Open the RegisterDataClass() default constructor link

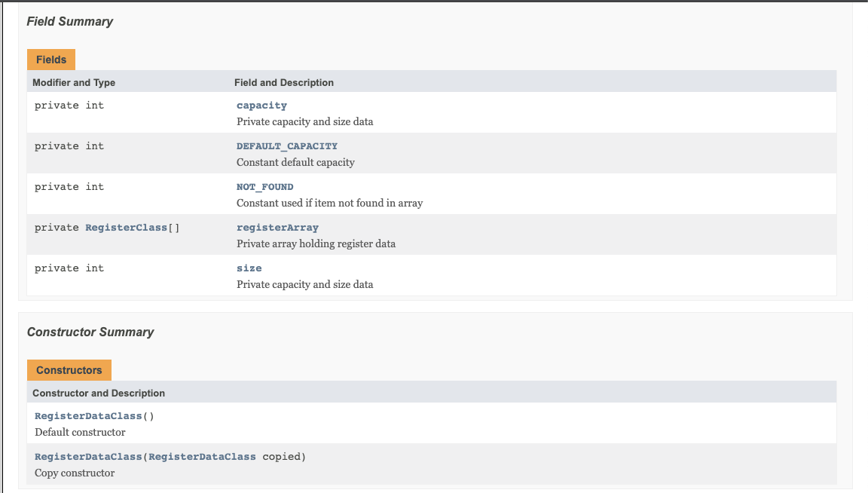click(88, 416)
